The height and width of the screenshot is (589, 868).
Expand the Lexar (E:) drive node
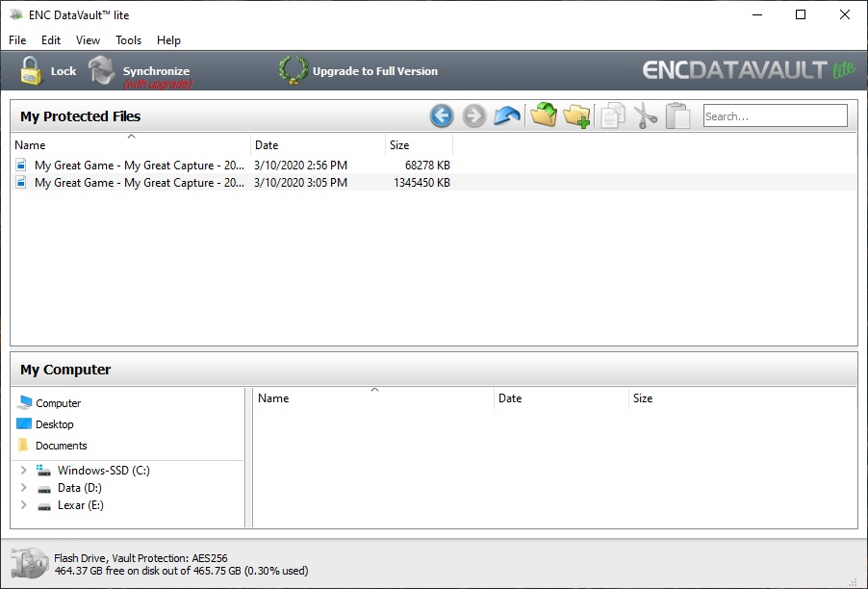click(x=23, y=505)
